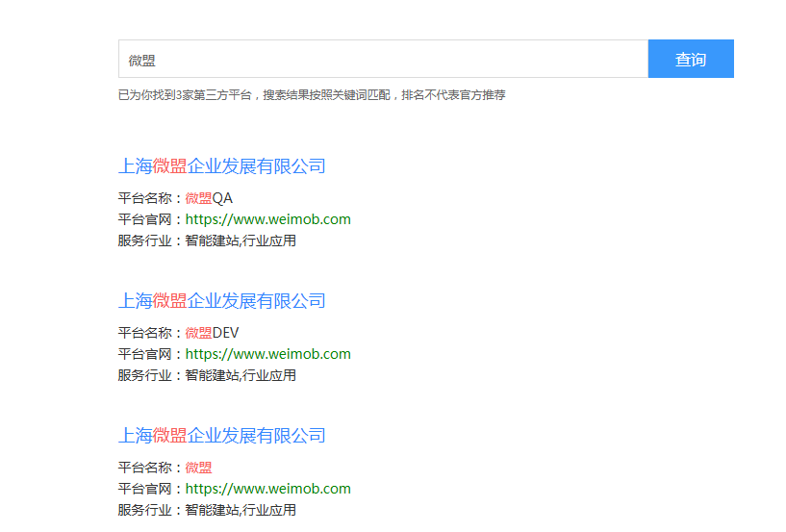Visit weimob.com link in the last result
The image size is (786, 532).
pyautogui.click(x=267, y=490)
